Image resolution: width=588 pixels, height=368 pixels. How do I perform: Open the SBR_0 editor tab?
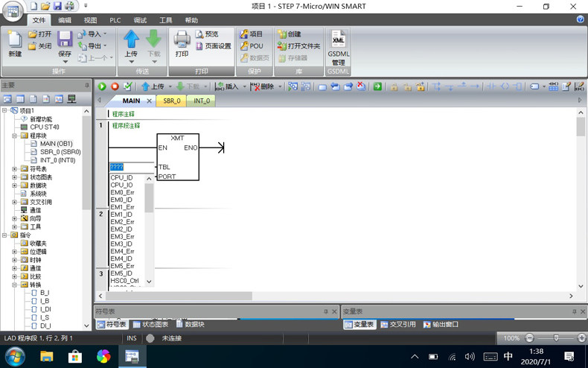172,101
